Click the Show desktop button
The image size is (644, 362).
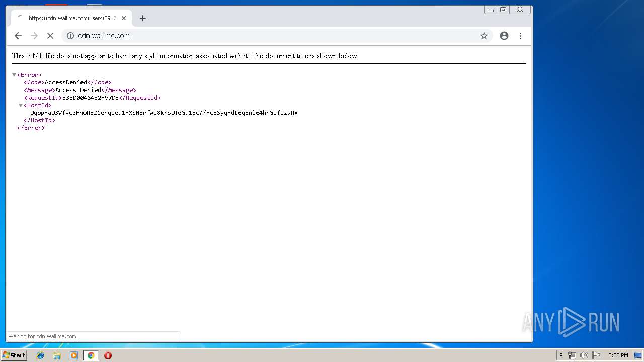click(x=638, y=355)
